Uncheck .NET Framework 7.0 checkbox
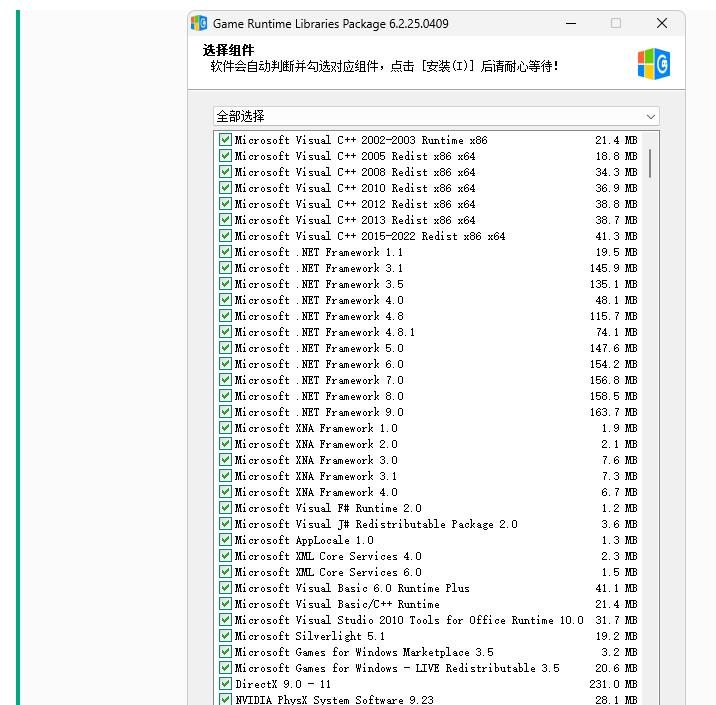This screenshot has height=705, width=716. (x=225, y=379)
